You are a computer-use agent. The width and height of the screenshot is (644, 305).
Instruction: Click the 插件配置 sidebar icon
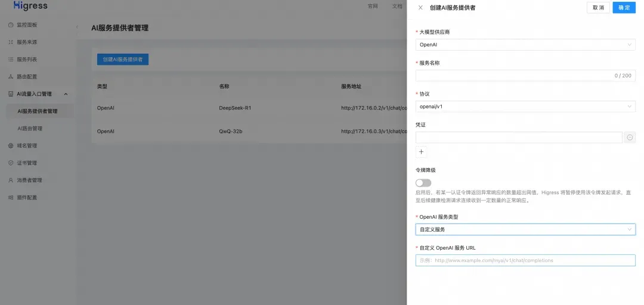11,197
